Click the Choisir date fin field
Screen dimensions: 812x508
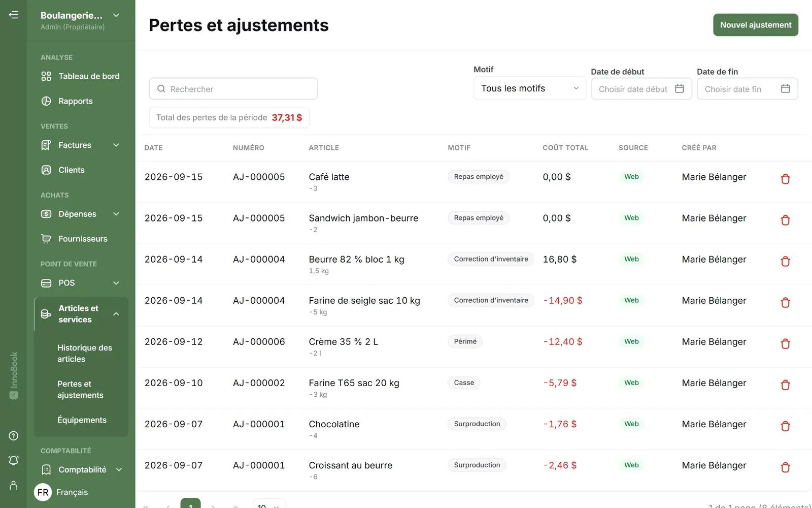(x=747, y=89)
